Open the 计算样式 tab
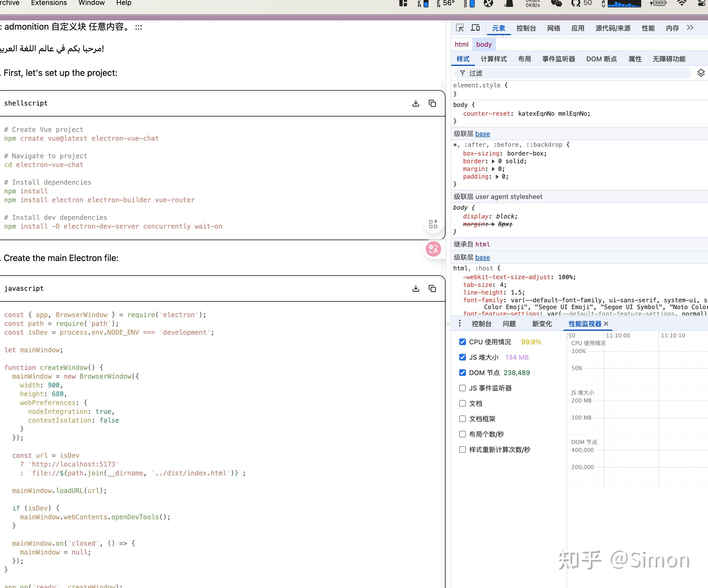Viewport: 708px width, 588px height. point(493,59)
